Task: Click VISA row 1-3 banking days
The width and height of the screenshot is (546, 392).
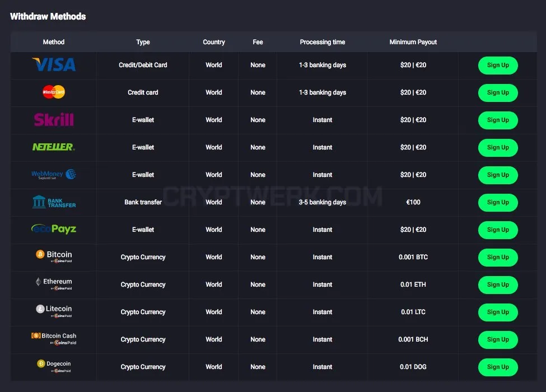Action: pos(323,65)
